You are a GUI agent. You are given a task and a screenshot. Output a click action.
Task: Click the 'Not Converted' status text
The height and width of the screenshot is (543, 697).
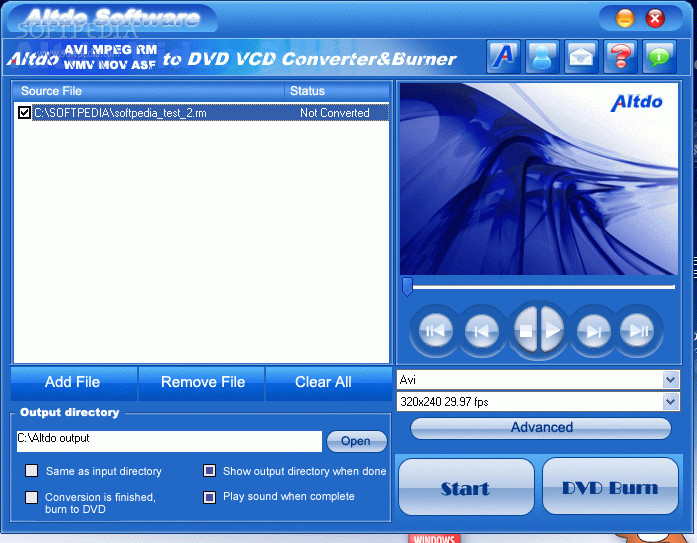point(335,113)
